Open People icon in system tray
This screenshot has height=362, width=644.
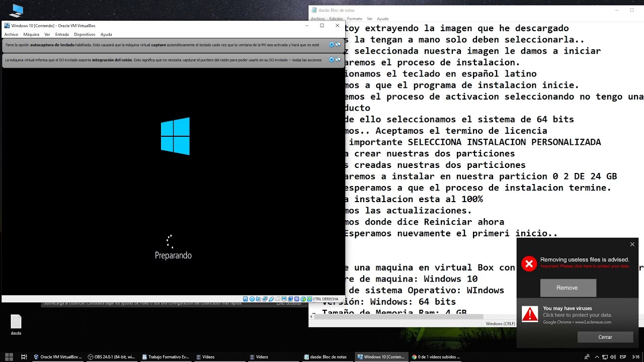587,357
